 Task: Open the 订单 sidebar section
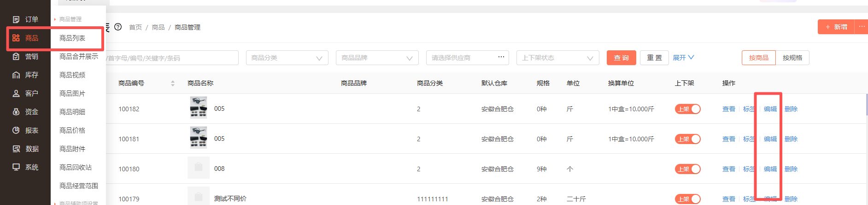pyautogui.click(x=25, y=19)
